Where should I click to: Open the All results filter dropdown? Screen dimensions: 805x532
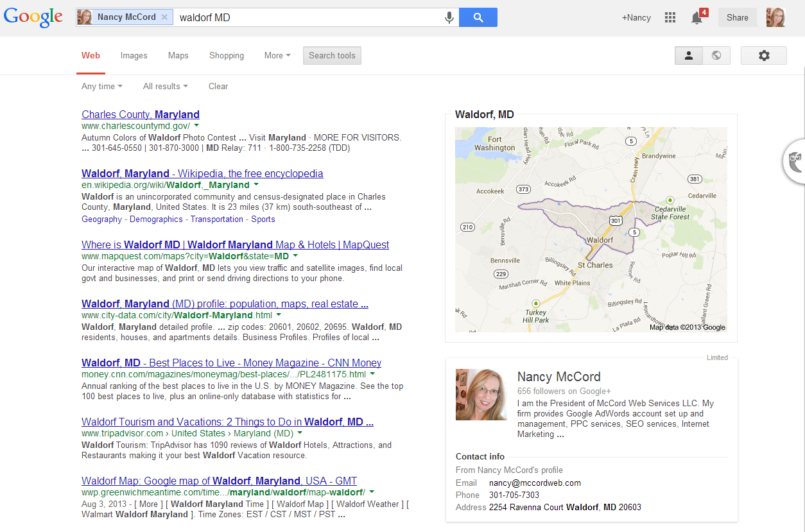[x=165, y=86]
